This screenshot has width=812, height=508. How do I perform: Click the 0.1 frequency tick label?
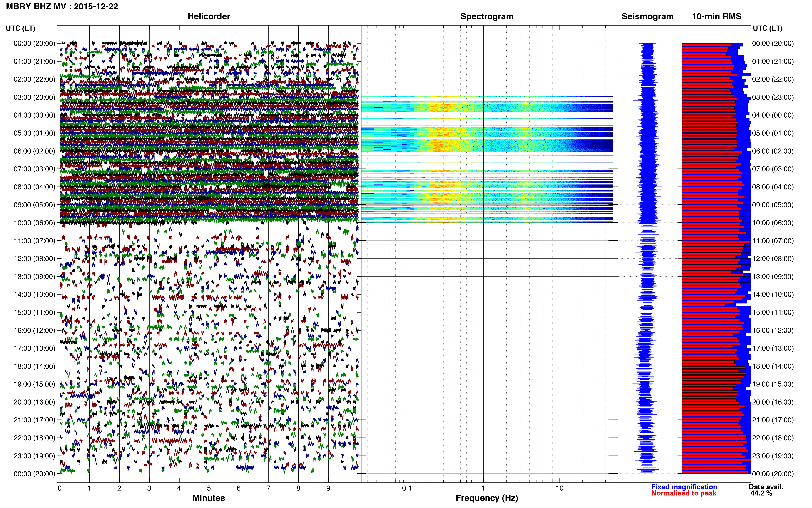point(407,488)
